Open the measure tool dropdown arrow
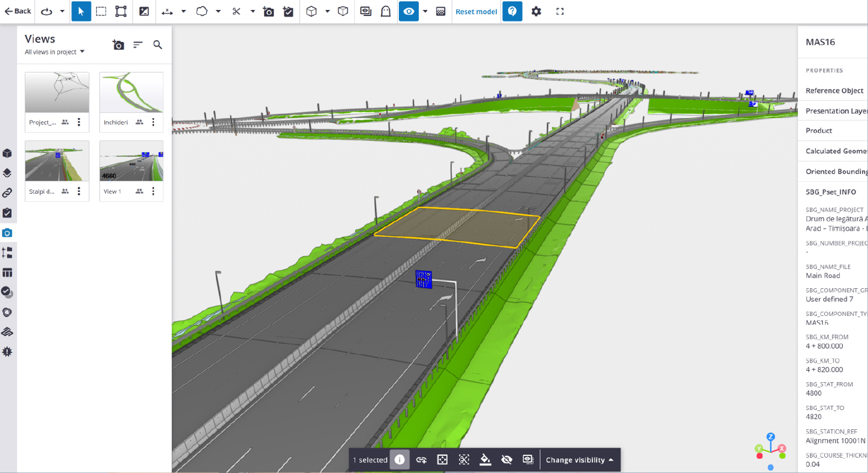The width and height of the screenshot is (868, 473). [184, 11]
